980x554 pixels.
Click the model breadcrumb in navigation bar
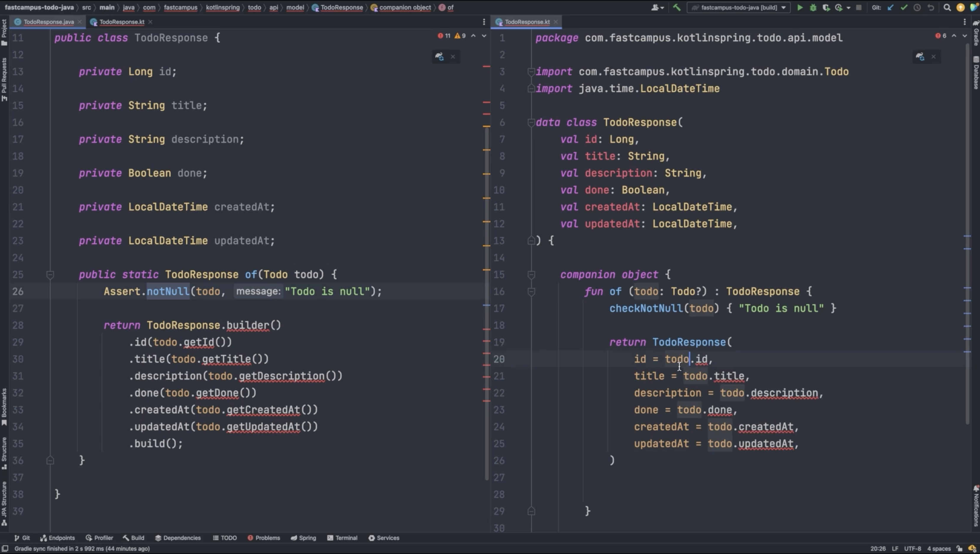(x=295, y=7)
